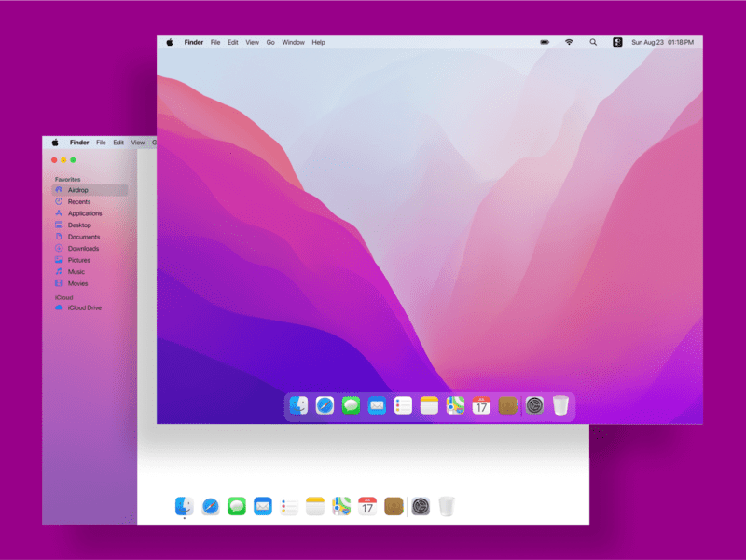
Task: Open the Finder menu in the back window
Action: pyautogui.click(x=79, y=143)
